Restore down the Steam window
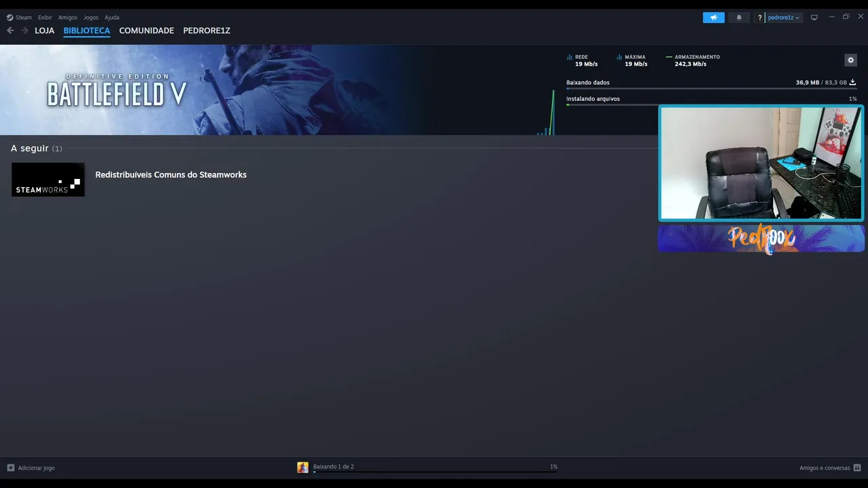868x488 pixels. [x=846, y=17]
